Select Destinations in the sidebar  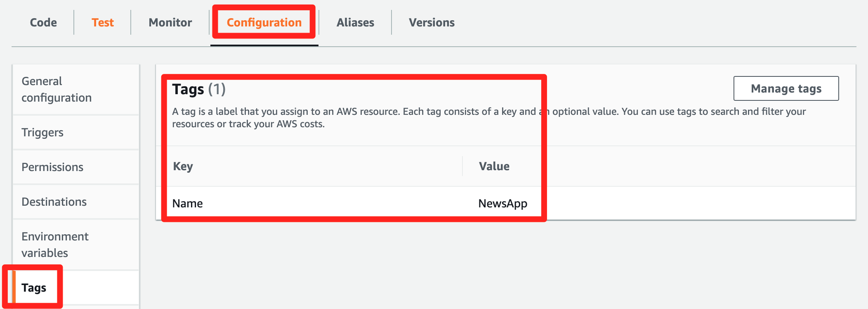click(x=76, y=202)
